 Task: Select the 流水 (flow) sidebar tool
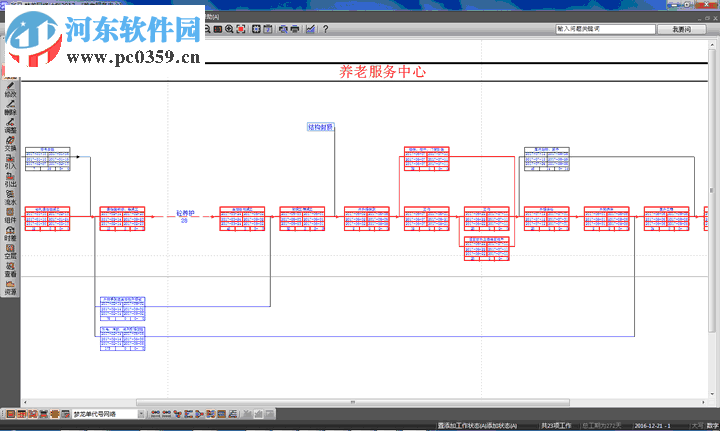10,197
